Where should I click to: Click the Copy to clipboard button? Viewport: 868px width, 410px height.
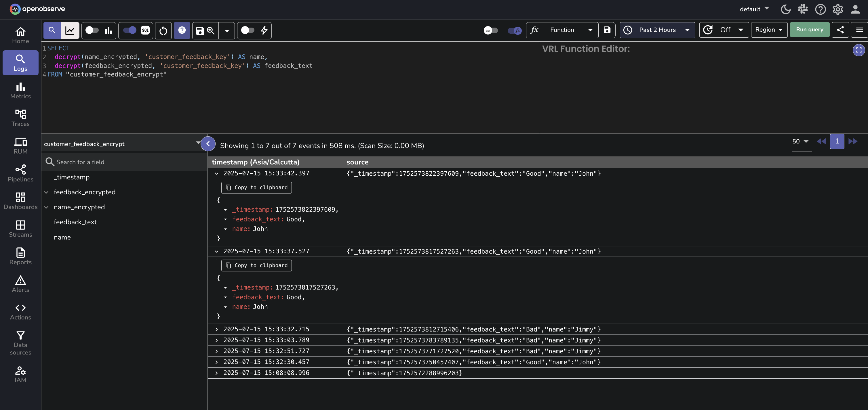coord(256,187)
